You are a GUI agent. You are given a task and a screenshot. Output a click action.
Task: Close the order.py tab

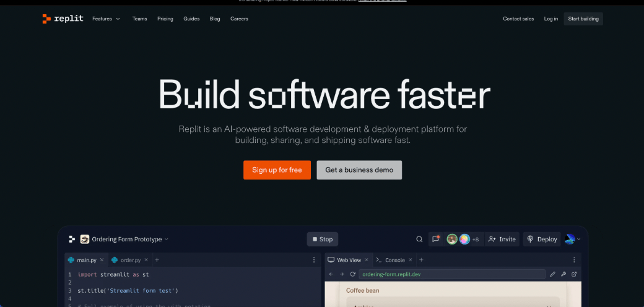click(146, 260)
